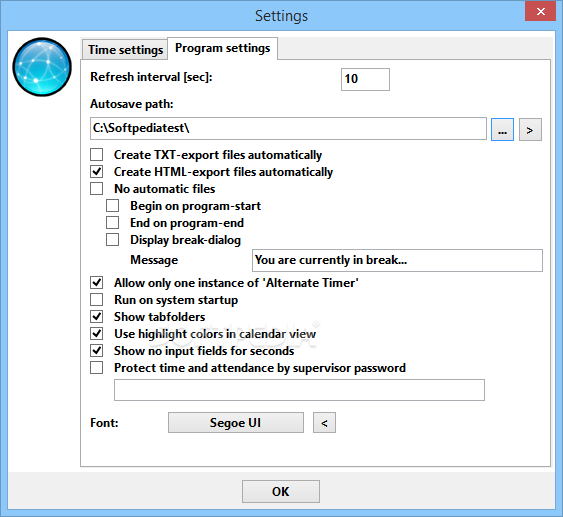Enable Create TXT-export files automatically
The width and height of the screenshot is (563, 517).
click(97, 155)
